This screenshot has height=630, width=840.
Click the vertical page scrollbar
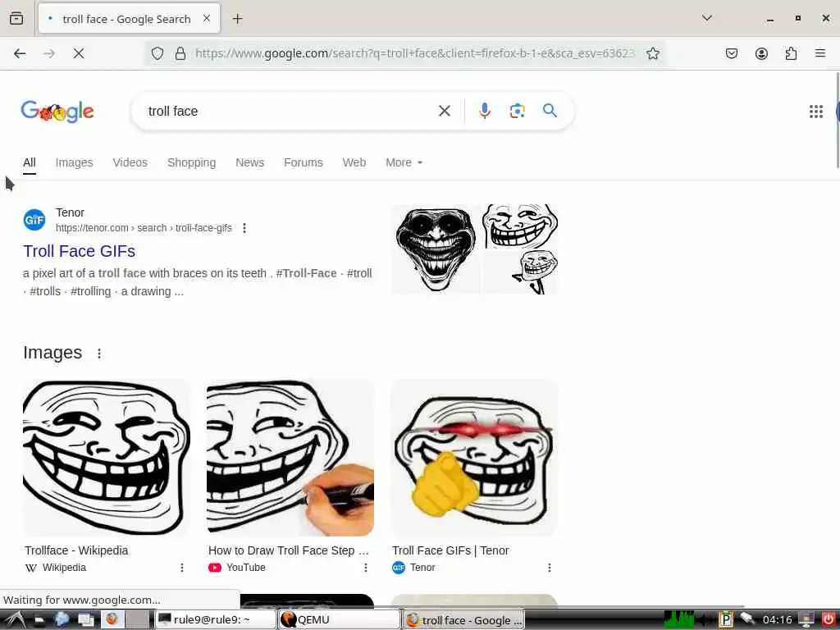tap(838, 121)
